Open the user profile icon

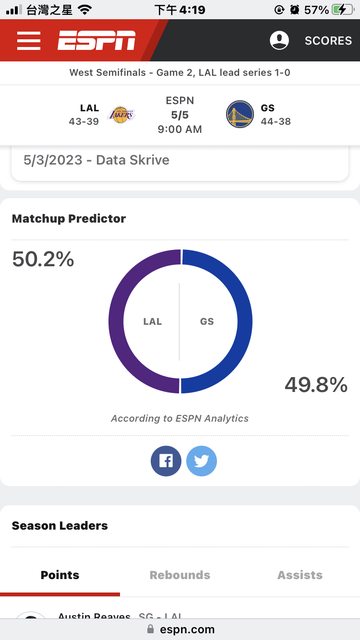[x=279, y=40]
